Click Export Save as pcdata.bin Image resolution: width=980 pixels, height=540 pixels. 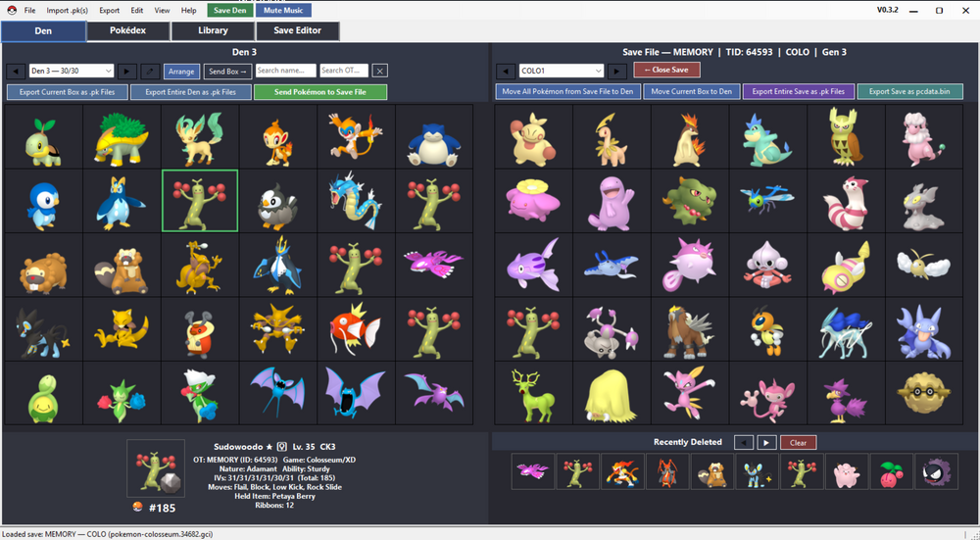[x=909, y=91]
